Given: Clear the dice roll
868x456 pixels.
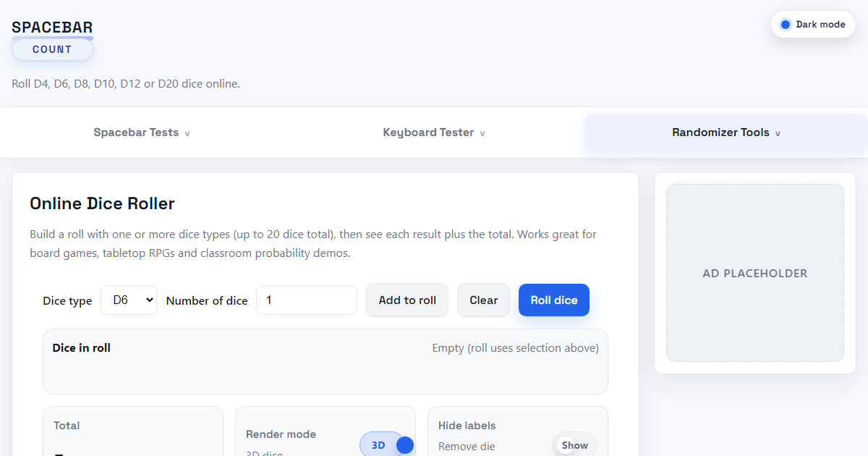Looking at the screenshot, I should [x=484, y=300].
